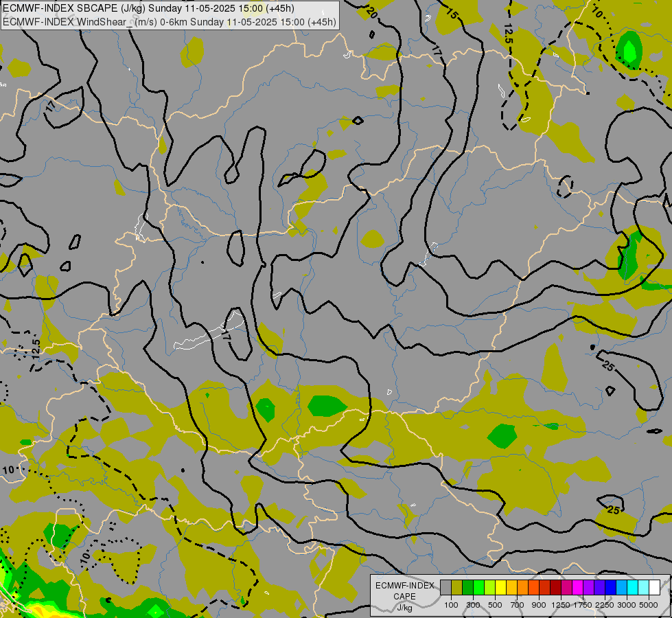Choose the magenta legend swatch above 1750

[578, 587]
